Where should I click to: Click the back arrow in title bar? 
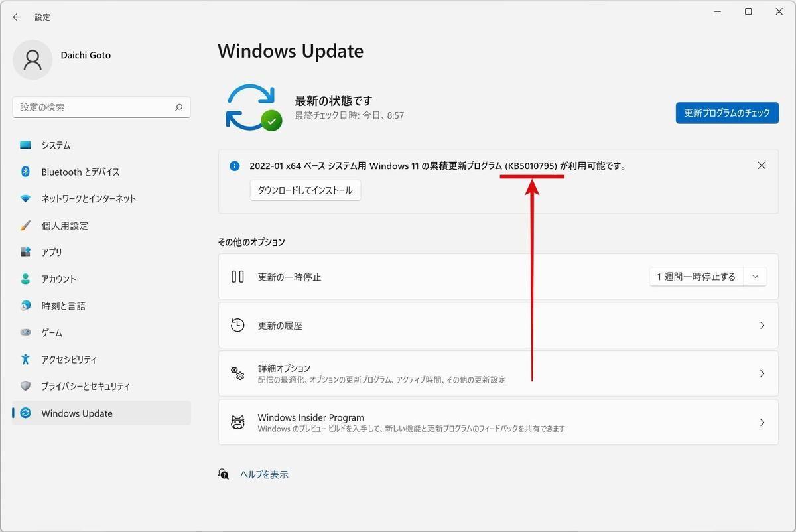click(17, 17)
